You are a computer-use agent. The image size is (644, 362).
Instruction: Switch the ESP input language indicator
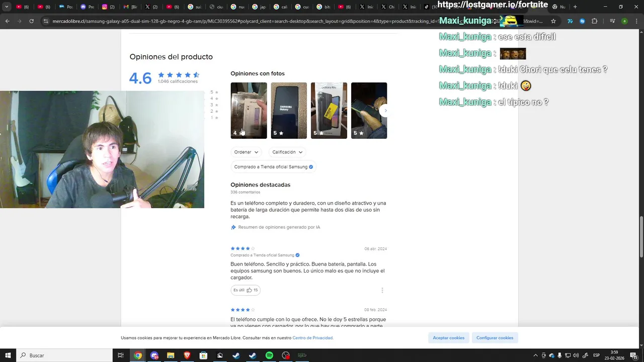[x=597, y=355]
